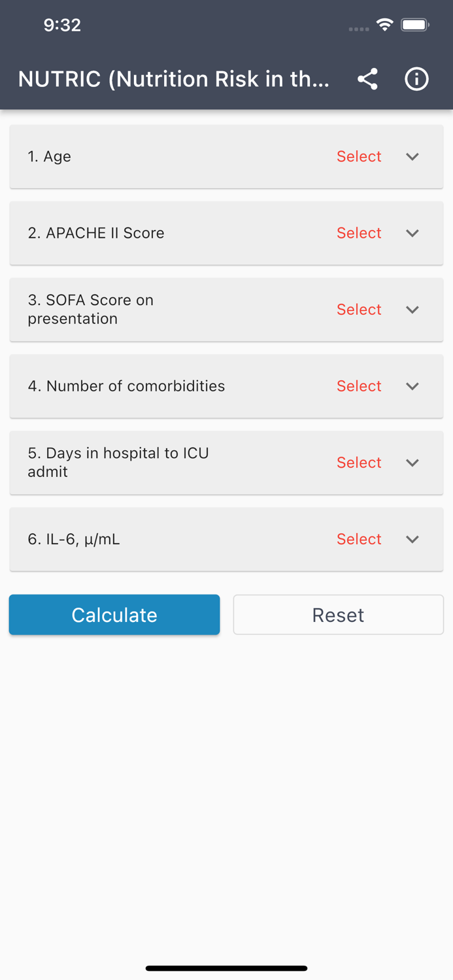This screenshot has width=453, height=980.
Task: Tap Select for SOFA Score row
Action: tap(359, 310)
